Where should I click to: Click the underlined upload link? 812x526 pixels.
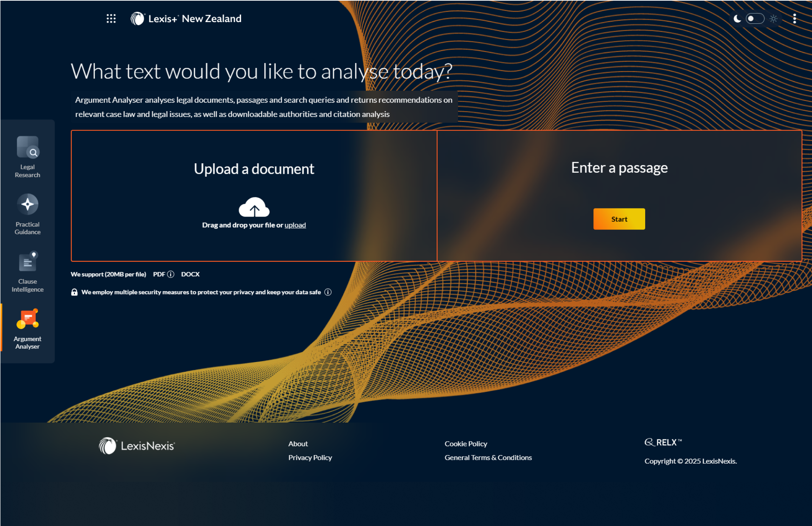295,225
